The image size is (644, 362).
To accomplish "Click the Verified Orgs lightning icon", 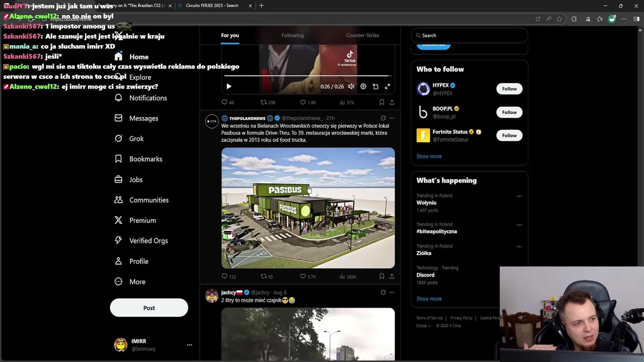I will (x=118, y=241).
